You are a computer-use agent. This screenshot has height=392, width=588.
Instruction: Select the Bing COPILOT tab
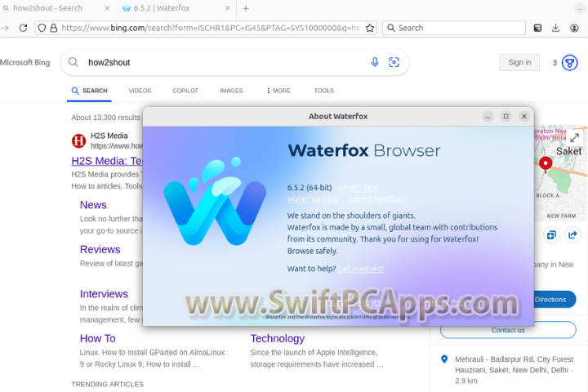click(x=185, y=91)
